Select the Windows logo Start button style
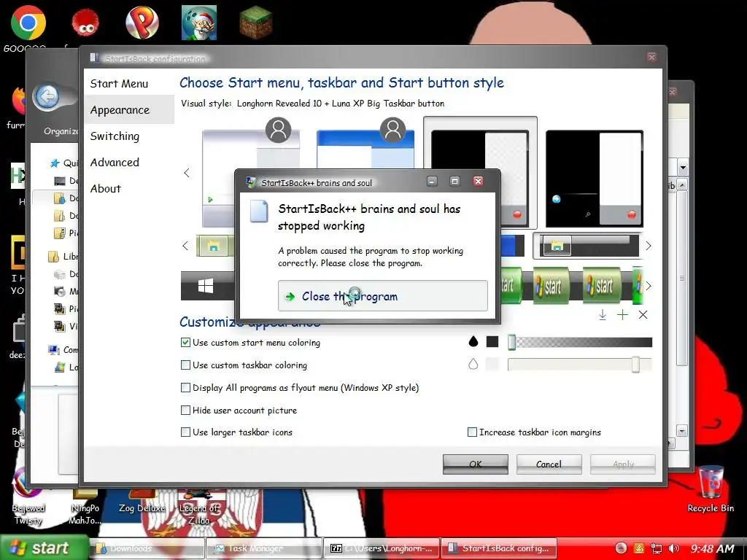This screenshot has width=747, height=560. pos(206,286)
